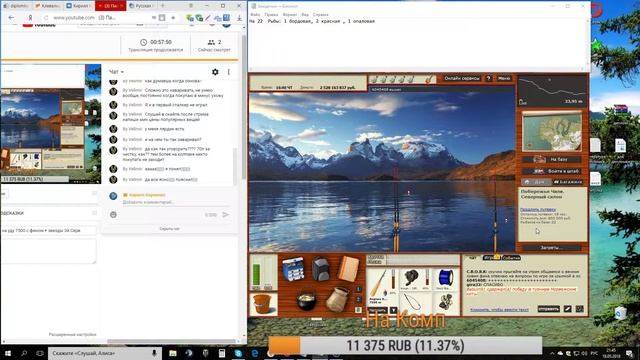This screenshot has width=640, height=360.
Task: Click Alice search box on taskbar
Action: pos(104,353)
